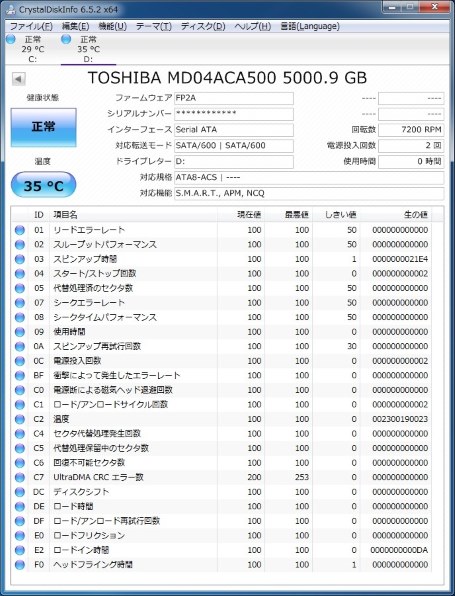
Task: Select the D: drive 35 °C tab
Action: 88,49
